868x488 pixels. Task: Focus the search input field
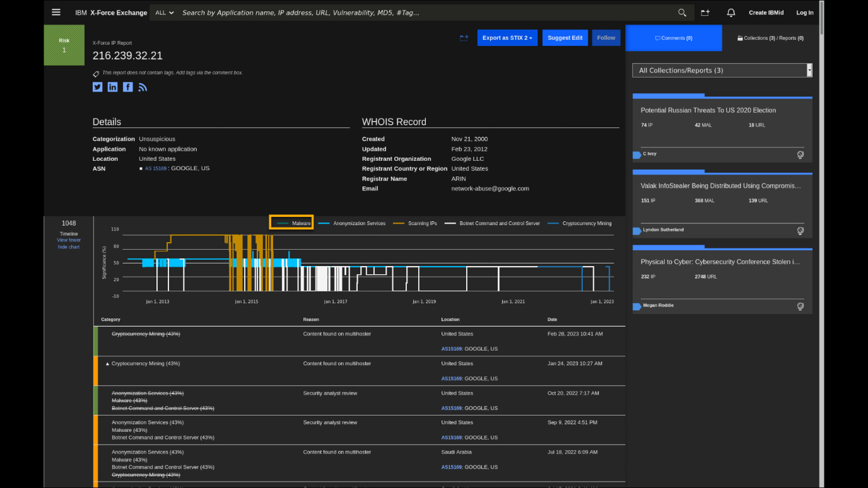coord(426,13)
